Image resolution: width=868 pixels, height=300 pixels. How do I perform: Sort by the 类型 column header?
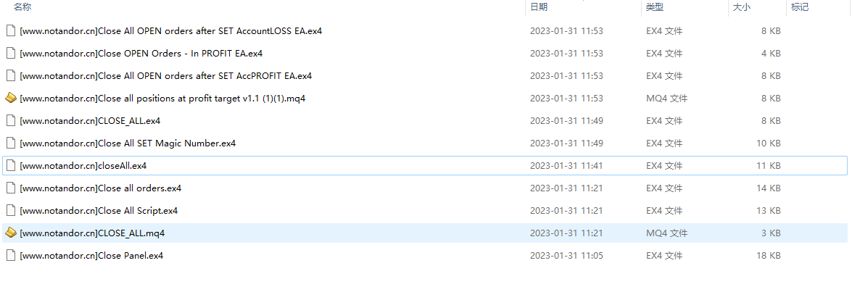(x=655, y=7)
